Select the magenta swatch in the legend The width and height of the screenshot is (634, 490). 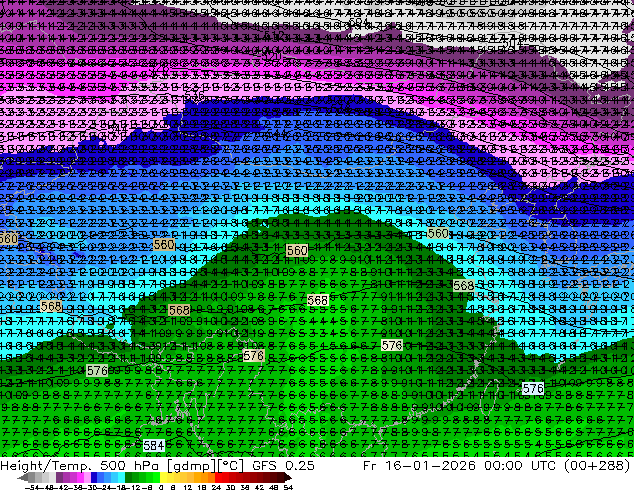(x=80, y=477)
